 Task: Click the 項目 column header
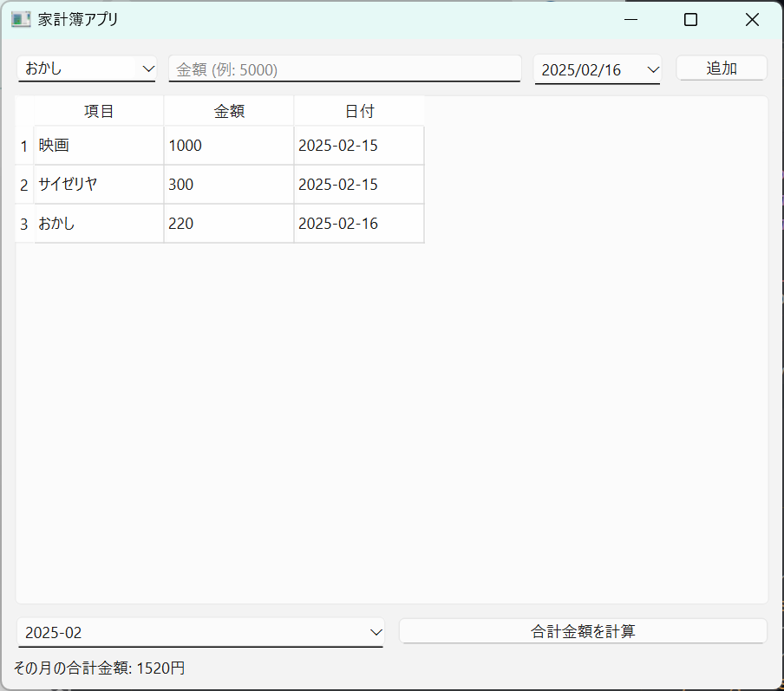(98, 110)
